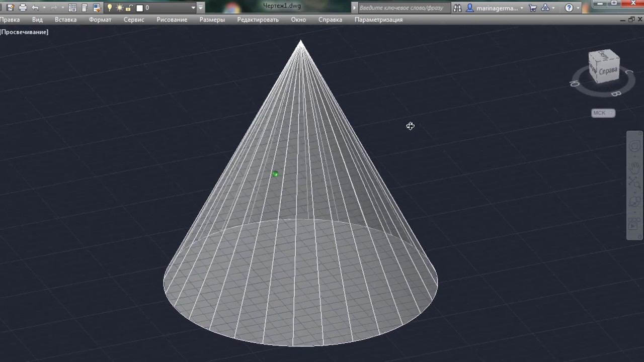This screenshot has height=362, width=644.
Task: Click the white layer color swatch
Action: pos(140,8)
